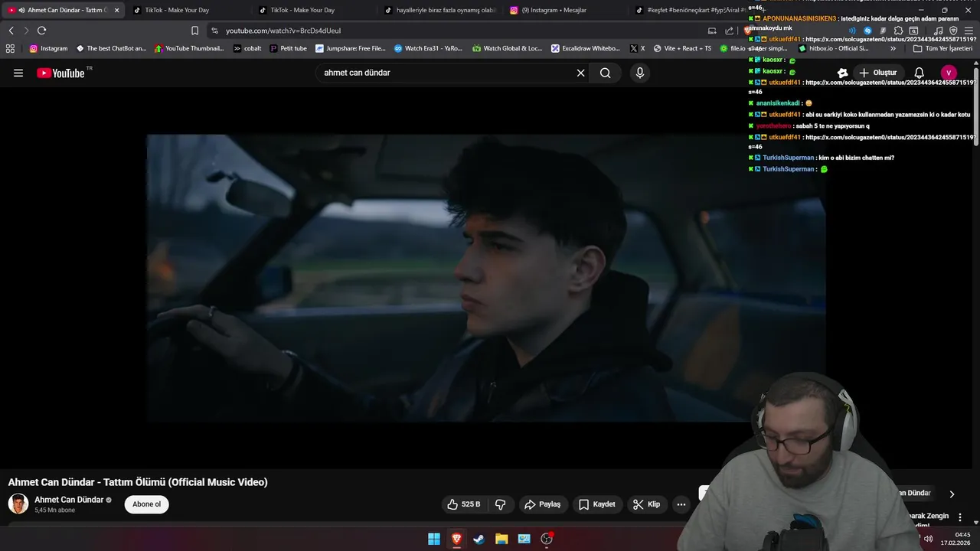Go back with the browser back arrow
This screenshot has width=980, height=551.
point(11,31)
